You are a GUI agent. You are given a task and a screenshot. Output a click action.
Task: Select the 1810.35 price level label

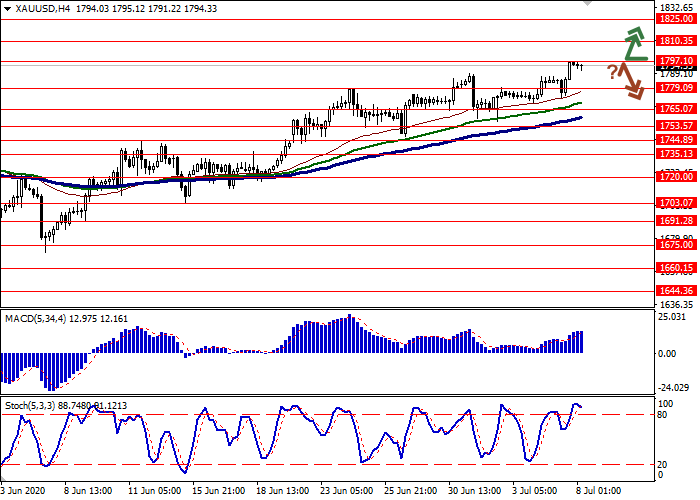coord(676,41)
